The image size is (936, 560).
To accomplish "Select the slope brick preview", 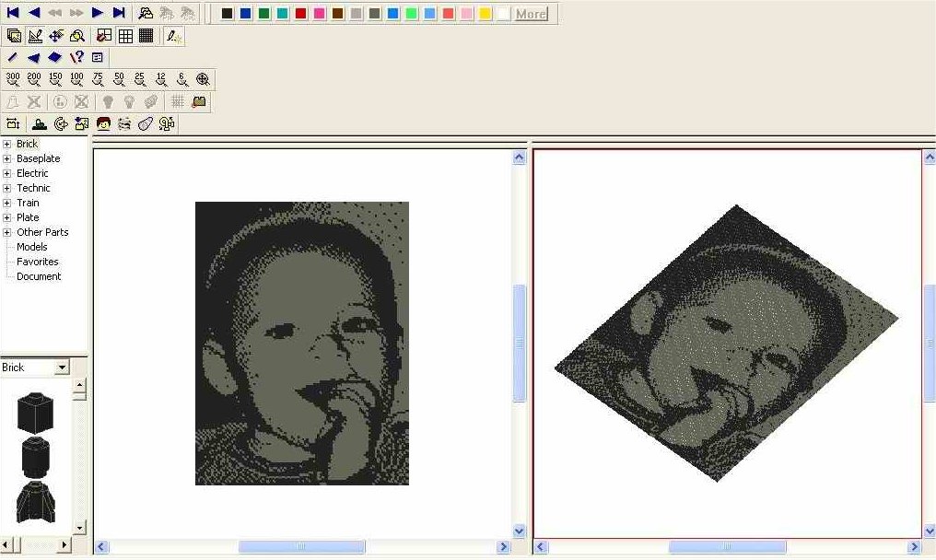I will [x=35, y=501].
